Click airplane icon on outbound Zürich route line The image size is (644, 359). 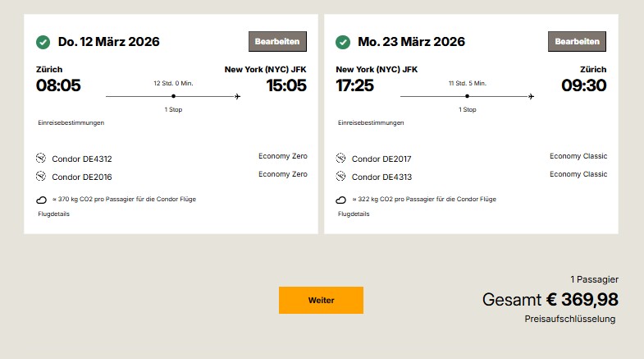coord(237,96)
